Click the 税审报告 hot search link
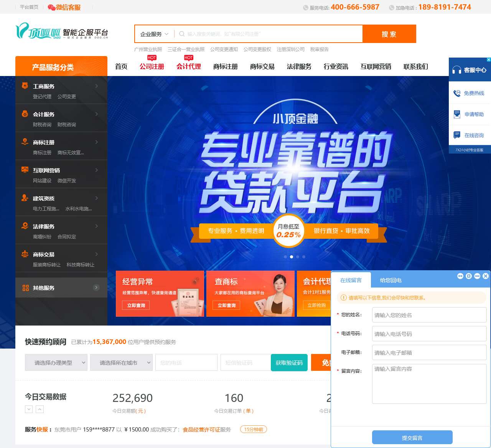 (320, 49)
